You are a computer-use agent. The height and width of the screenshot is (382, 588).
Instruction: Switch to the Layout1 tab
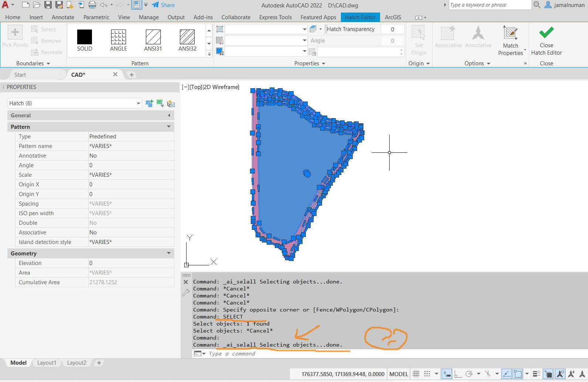pyautogui.click(x=47, y=363)
